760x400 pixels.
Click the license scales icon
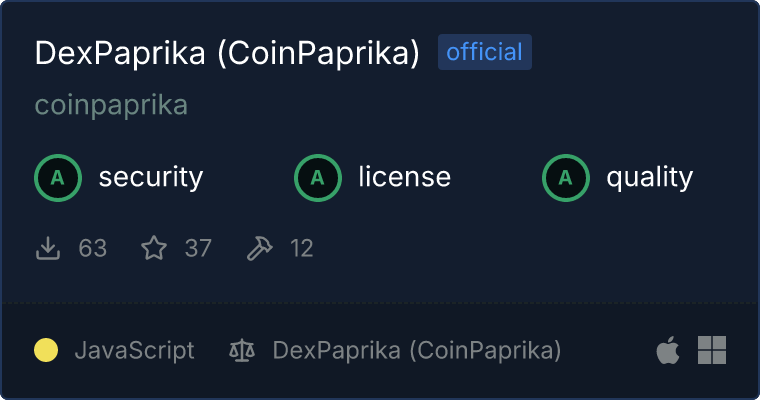point(242,351)
